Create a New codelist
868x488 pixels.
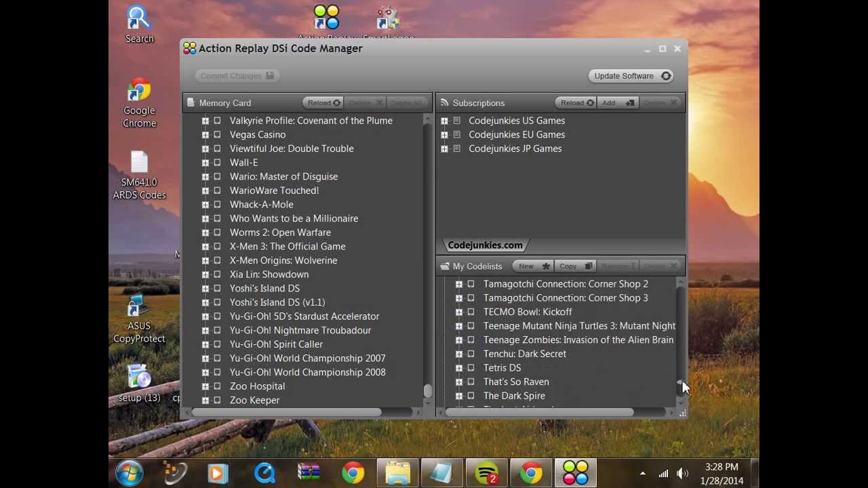532,266
